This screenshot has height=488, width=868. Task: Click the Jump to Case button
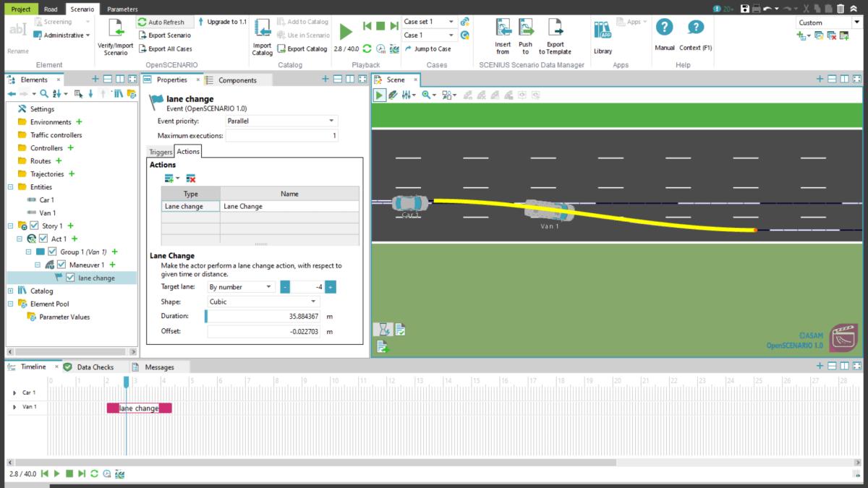427,49
